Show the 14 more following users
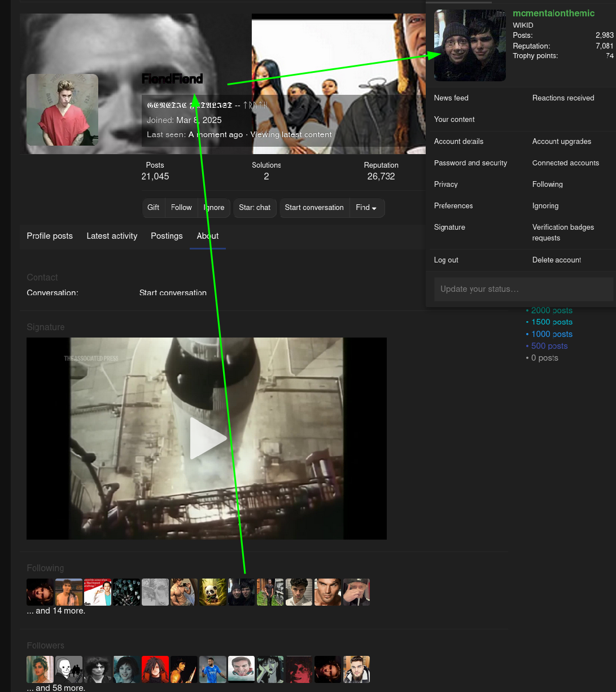Viewport: 616px width, 692px height. 56,611
